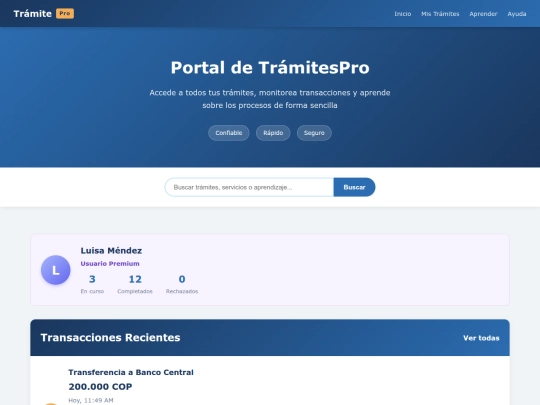The width and height of the screenshot is (540, 405).
Task: Open Mis Trámites in the navigation
Action: click(440, 14)
